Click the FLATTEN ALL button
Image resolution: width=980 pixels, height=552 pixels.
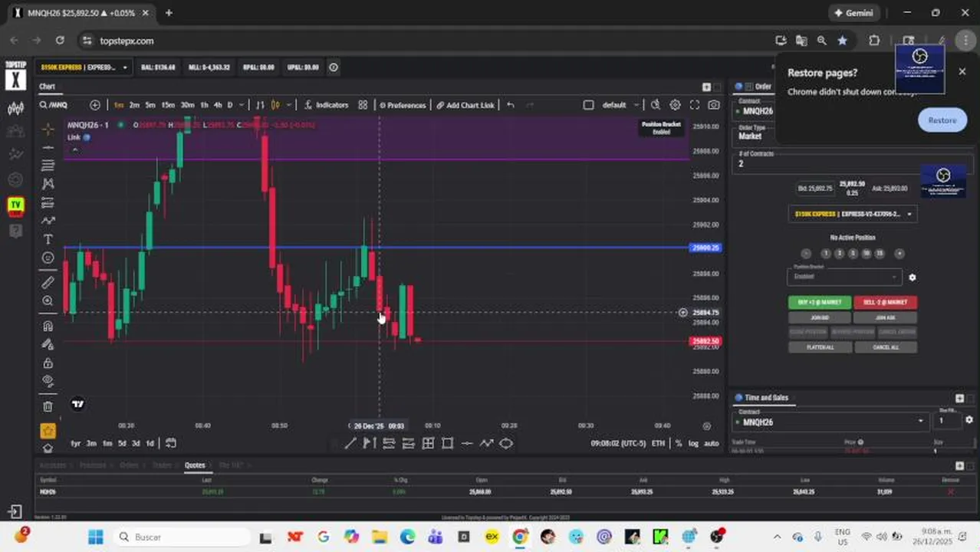tap(820, 347)
